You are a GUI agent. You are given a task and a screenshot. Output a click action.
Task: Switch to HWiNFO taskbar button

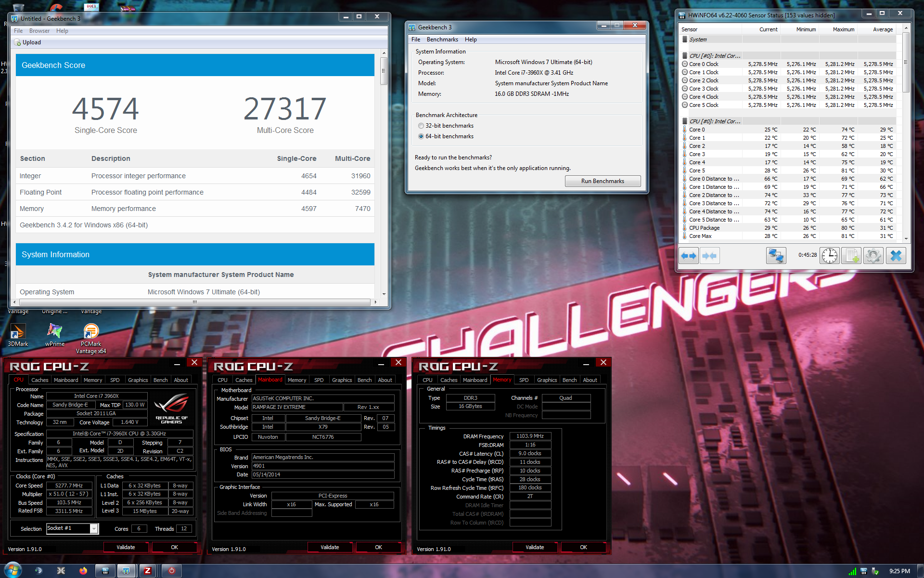(105, 571)
